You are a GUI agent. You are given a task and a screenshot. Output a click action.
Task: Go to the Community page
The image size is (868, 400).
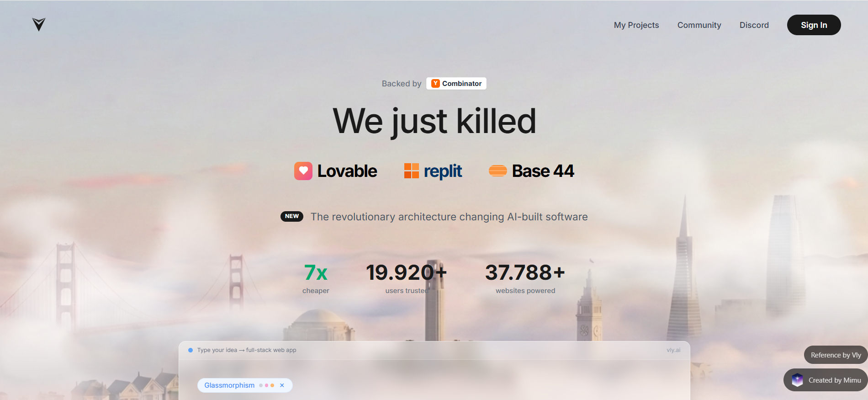[699, 25]
